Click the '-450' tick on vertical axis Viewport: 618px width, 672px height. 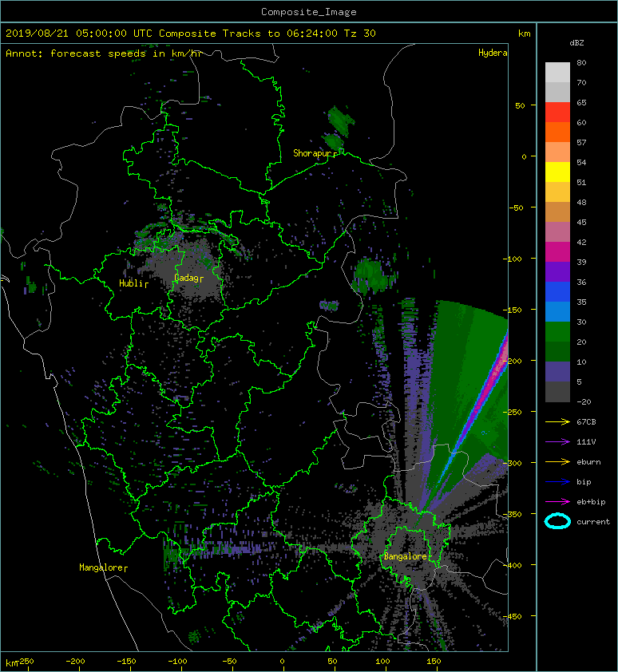click(x=513, y=616)
